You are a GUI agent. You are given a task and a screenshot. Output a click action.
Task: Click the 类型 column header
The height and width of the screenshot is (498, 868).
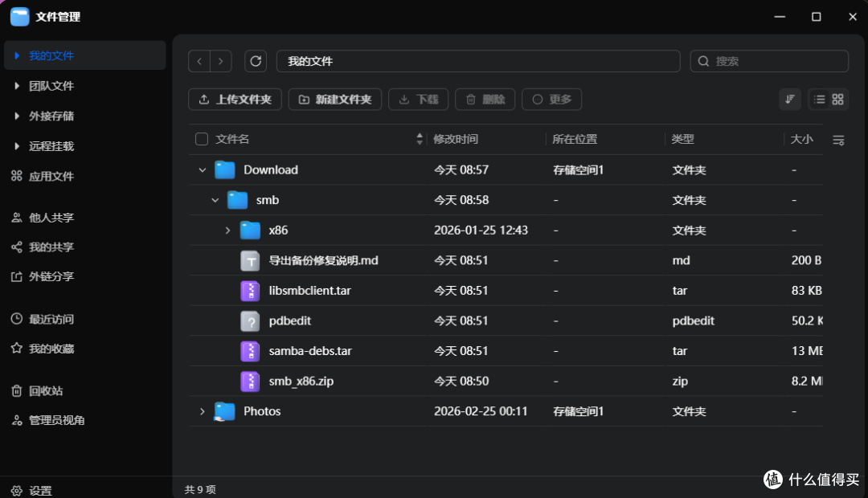(x=682, y=139)
